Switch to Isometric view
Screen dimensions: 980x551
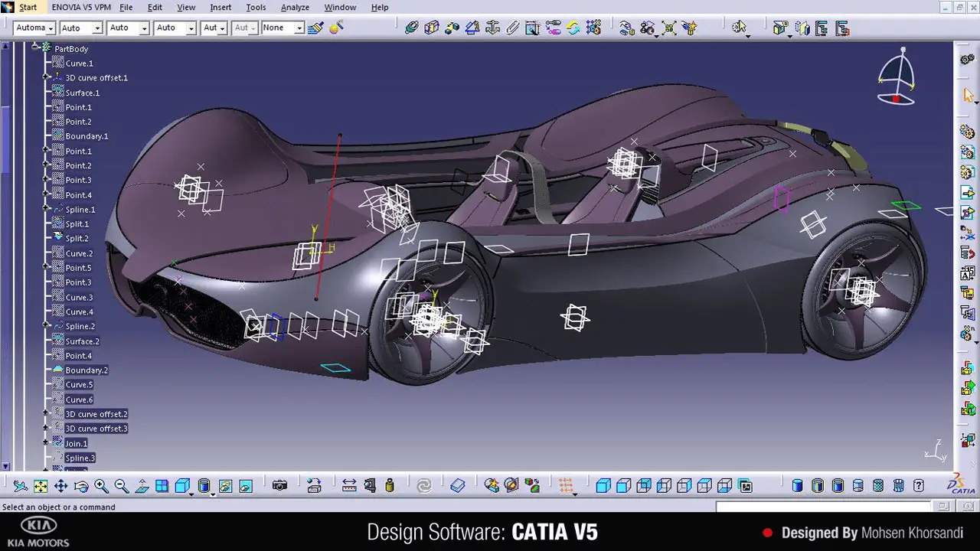click(x=181, y=486)
